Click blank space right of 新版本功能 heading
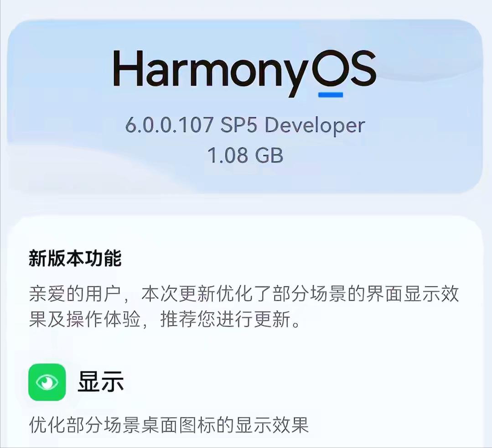Viewport: 492px width, 448px height. click(x=298, y=258)
